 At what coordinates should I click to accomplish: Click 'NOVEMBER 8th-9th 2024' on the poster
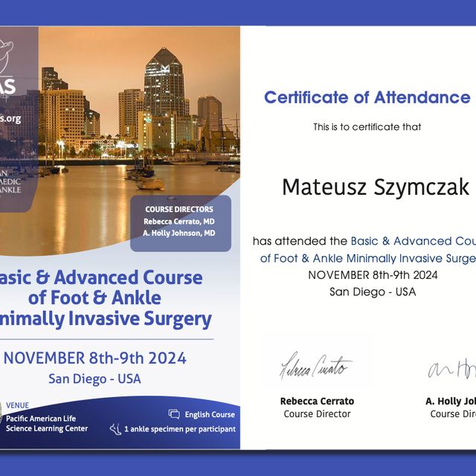pos(94,358)
